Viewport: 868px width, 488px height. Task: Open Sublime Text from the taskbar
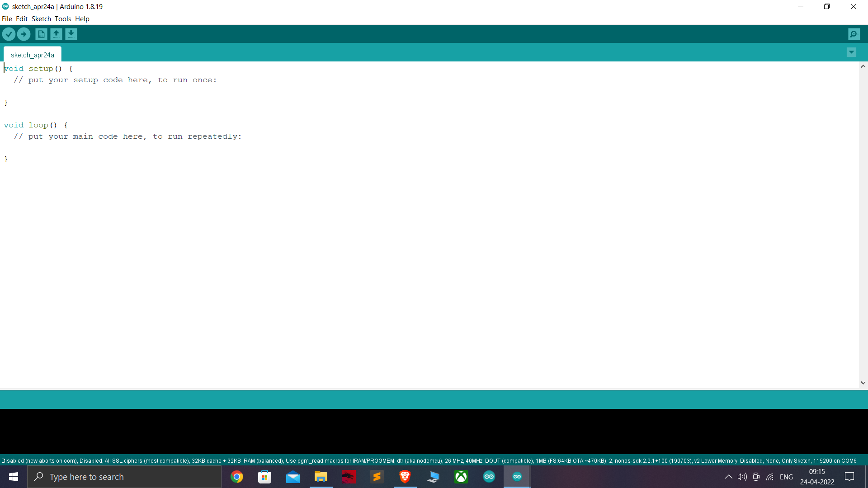click(x=377, y=477)
